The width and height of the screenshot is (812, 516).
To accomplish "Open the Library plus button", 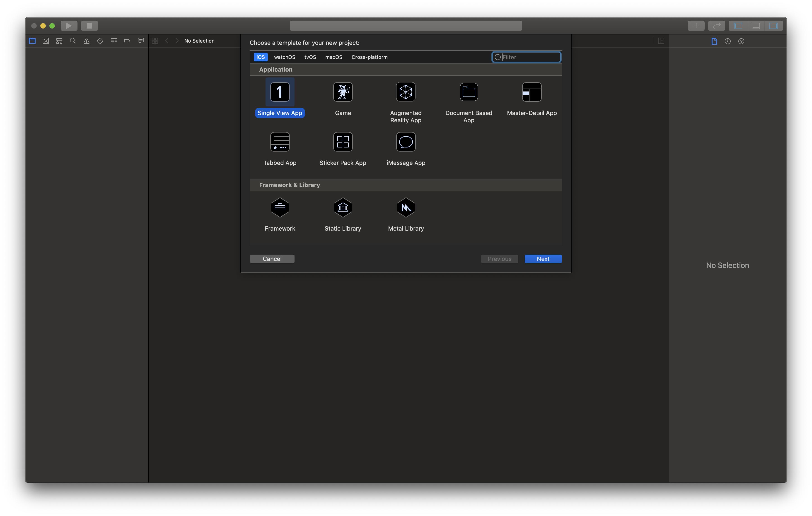I will [696, 26].
